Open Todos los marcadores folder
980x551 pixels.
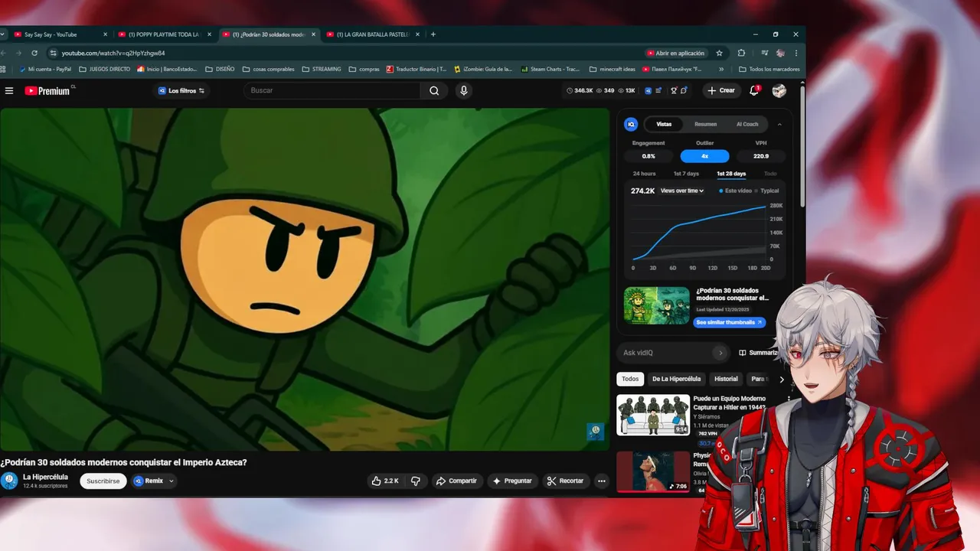(x=769, y=69)
